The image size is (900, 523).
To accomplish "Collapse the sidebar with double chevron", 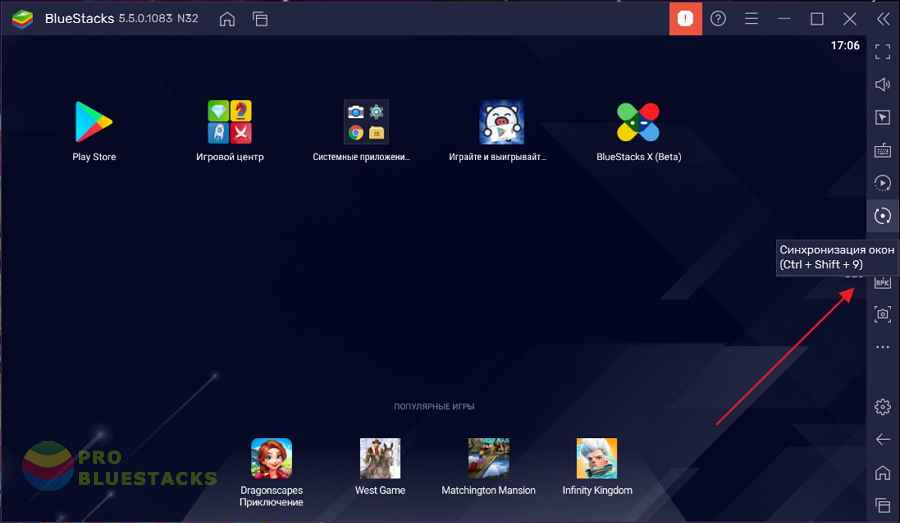I will pyautogui.click(x=882, y=19).
